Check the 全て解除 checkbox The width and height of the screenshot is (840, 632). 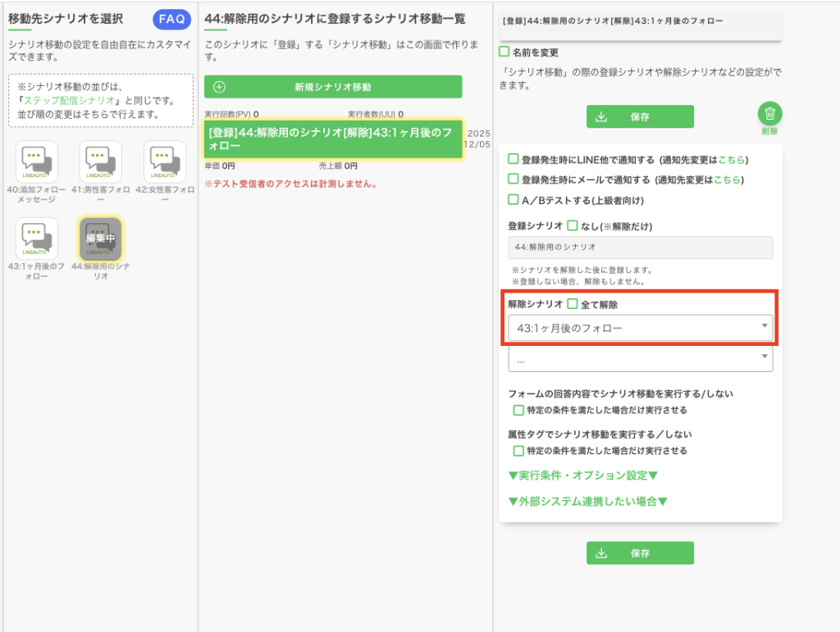[x=573, y=304]
